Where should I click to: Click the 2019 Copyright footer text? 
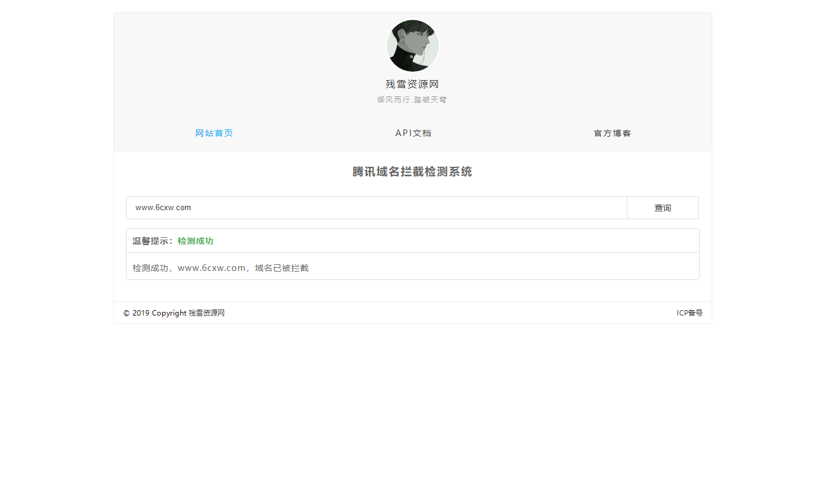click(160, 313)
